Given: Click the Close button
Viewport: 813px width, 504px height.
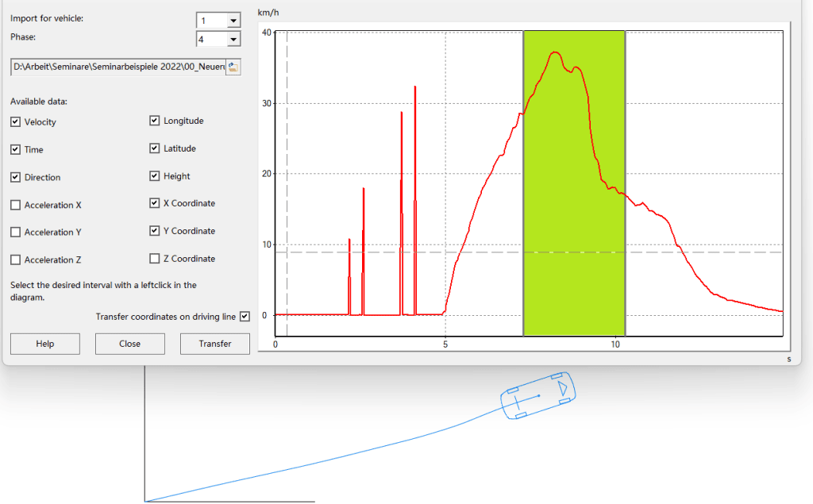Looking at the screenshot, I should [x=130, y=344].
